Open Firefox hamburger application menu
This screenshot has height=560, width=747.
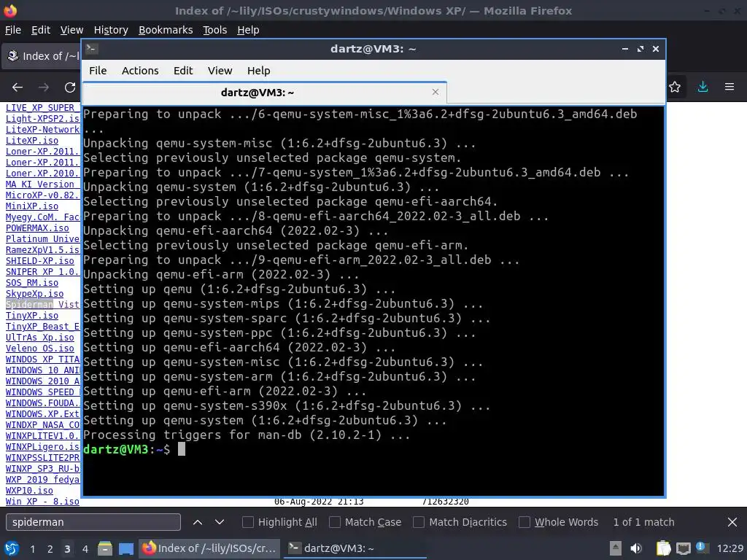[x=729, y=87]
